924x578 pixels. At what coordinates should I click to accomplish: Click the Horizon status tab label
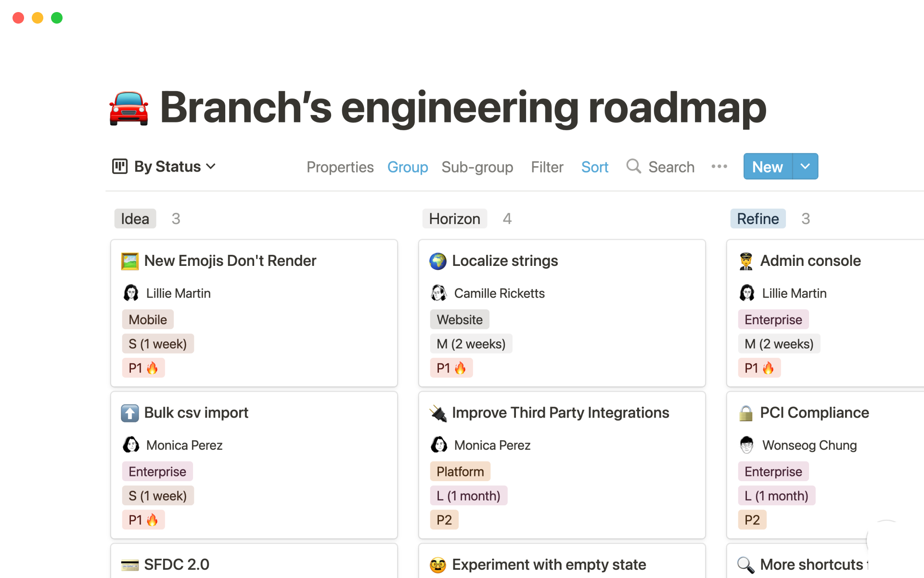(x=454, y=218)
